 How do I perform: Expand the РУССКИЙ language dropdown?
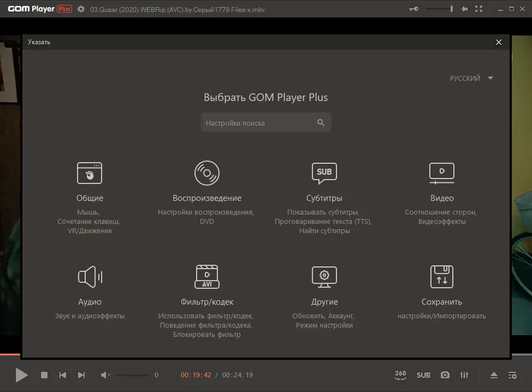tap(471, 78)
